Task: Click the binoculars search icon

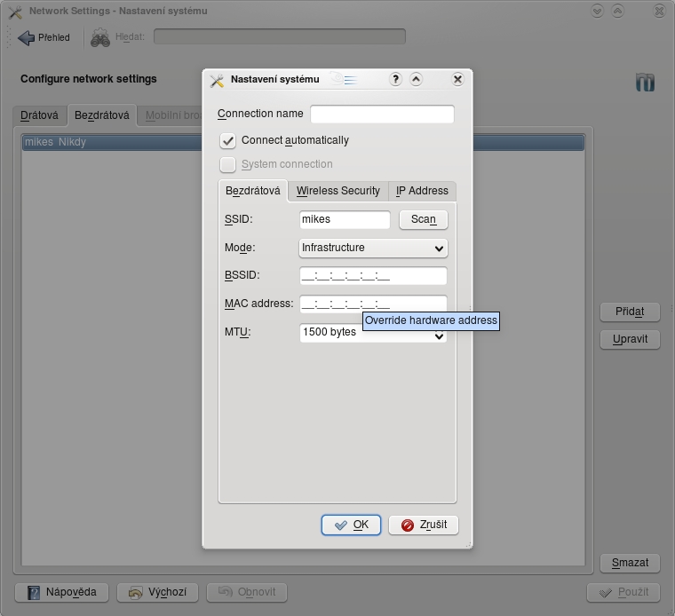Action: coord(99,37)
